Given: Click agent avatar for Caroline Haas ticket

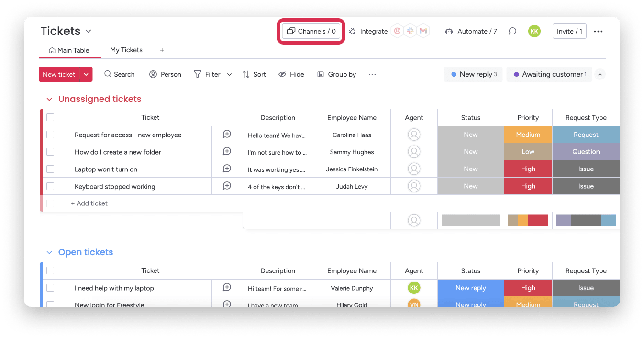Looking at the screenshot, I should click(x=414, y=135).
